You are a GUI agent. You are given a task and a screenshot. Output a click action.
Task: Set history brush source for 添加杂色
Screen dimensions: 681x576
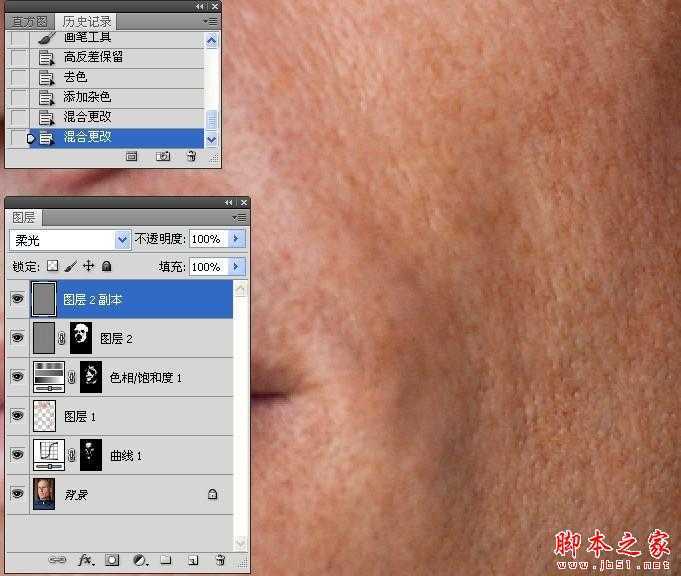pos(19,97)
